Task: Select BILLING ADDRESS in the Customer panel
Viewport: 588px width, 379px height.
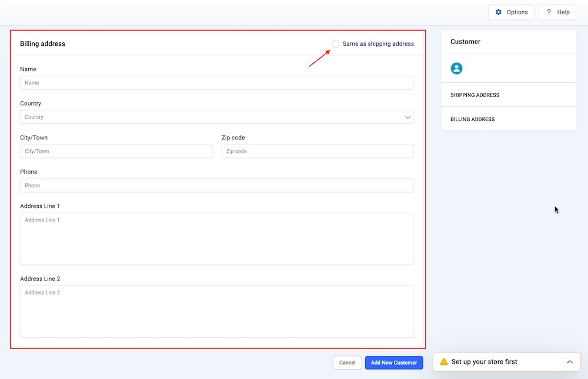Action: coord(472,119)
